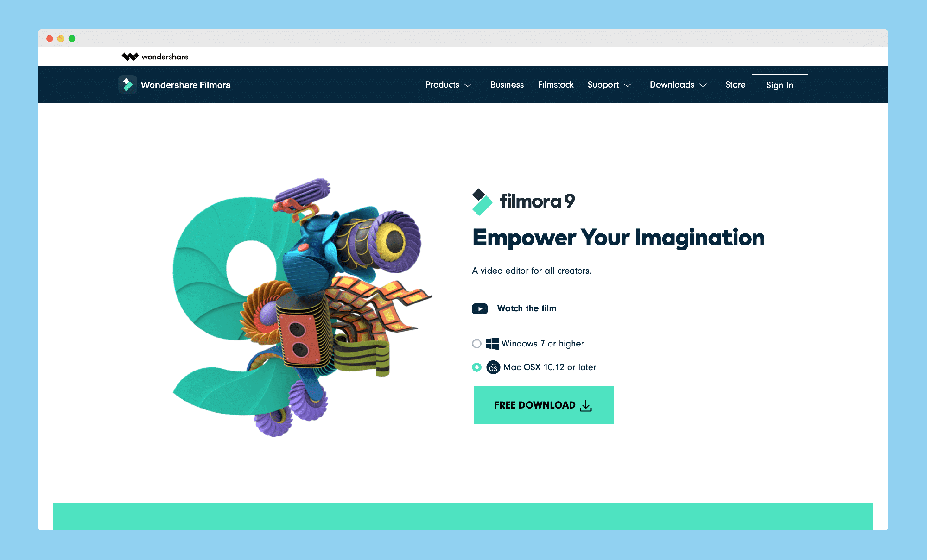This screenshot has width=927, height=560.
Task: Toggle between Windows and Mac download option
Action: click(x=477, y=343)
